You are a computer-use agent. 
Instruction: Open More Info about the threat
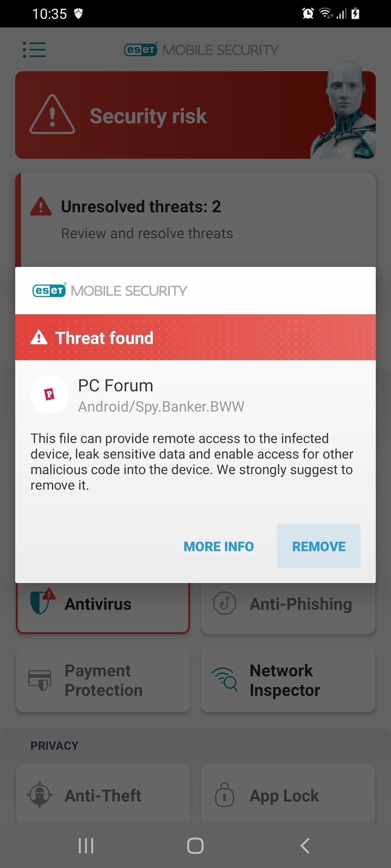219,546
